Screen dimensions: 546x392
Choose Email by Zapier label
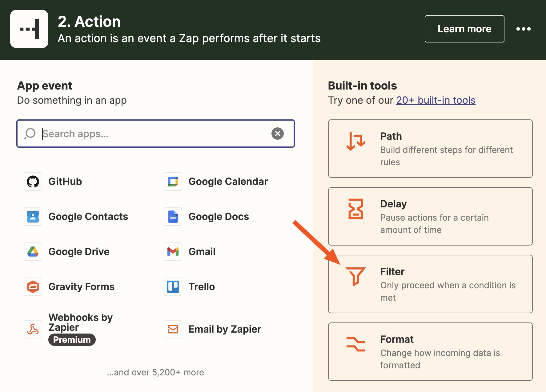pyautogui.click(x=225, y=329)
